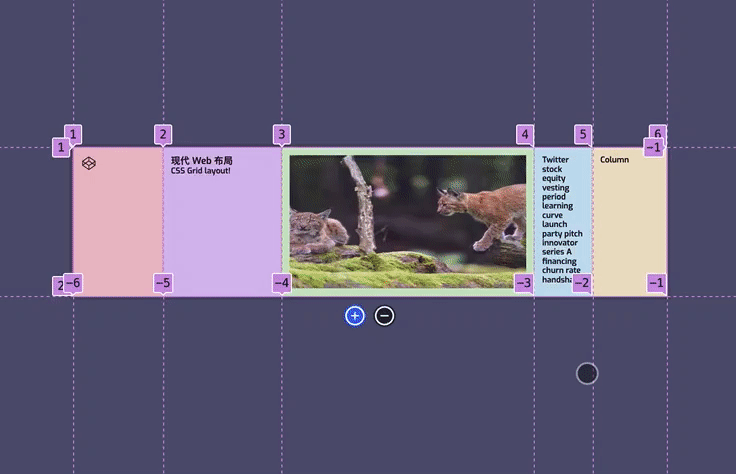Image resolution: width=736 pixels, height=474 pixels.
Task: Click the lynx photo in the green column
Action: (407, 222)
